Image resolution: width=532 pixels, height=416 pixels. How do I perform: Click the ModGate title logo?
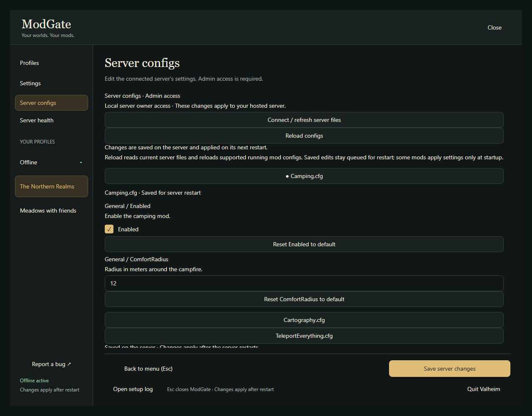46,24
